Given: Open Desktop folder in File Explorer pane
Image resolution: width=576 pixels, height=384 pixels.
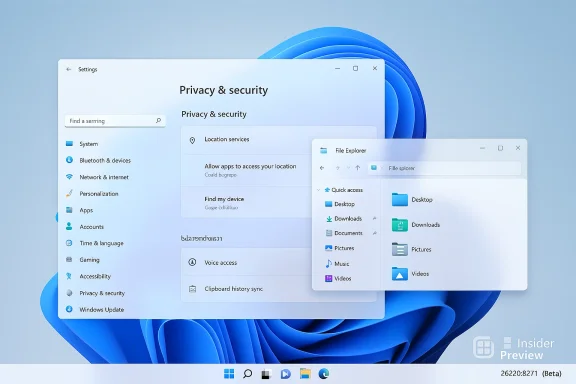Looking at the screenshot, I should (412, 200).
